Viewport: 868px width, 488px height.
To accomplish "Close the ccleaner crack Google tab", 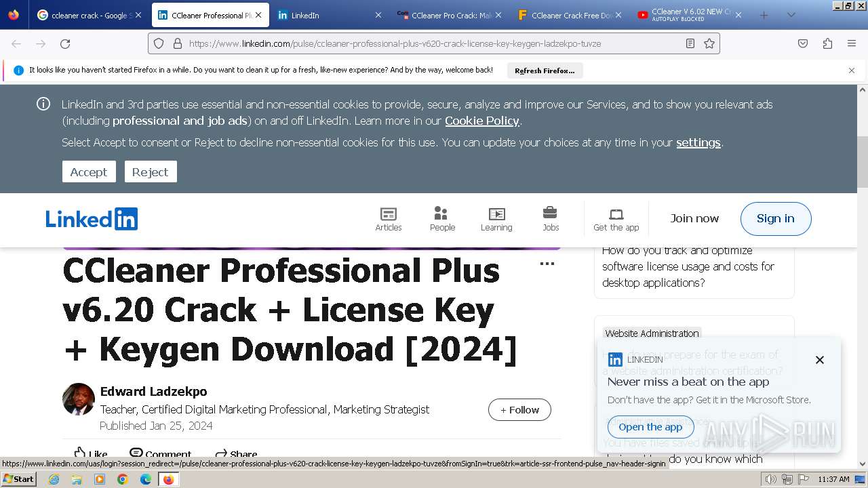I will pyautogui.click(x=138, y=15).
